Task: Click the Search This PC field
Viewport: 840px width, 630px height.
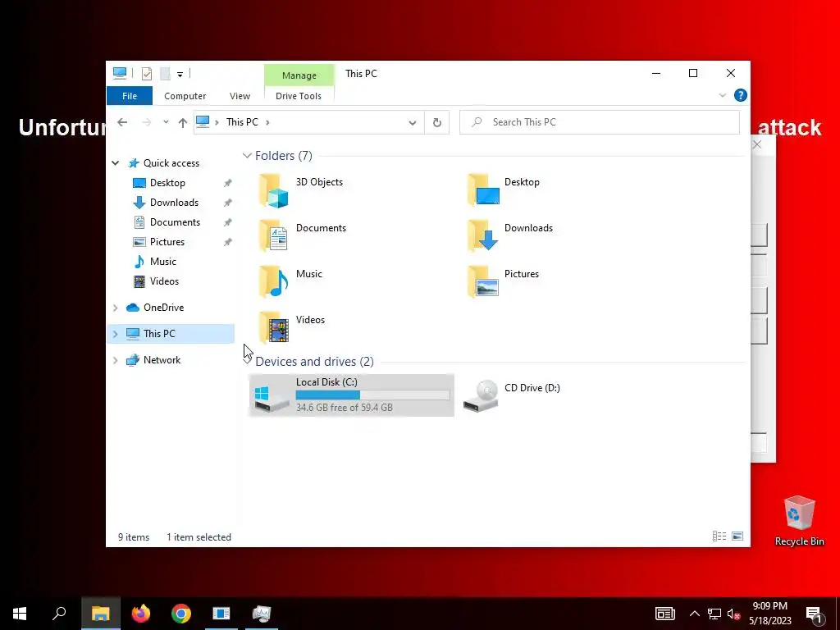Action: (600, 122)
